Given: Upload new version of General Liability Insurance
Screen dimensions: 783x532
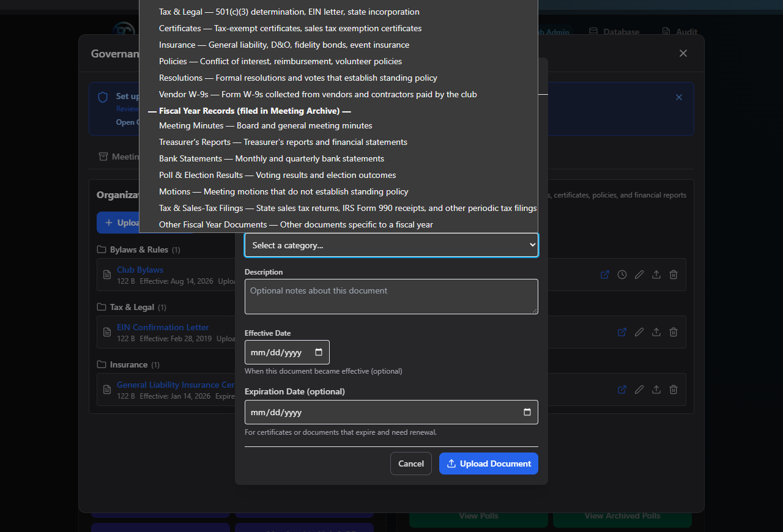Looking at the screenshot, I should click(x=656, y=390).
